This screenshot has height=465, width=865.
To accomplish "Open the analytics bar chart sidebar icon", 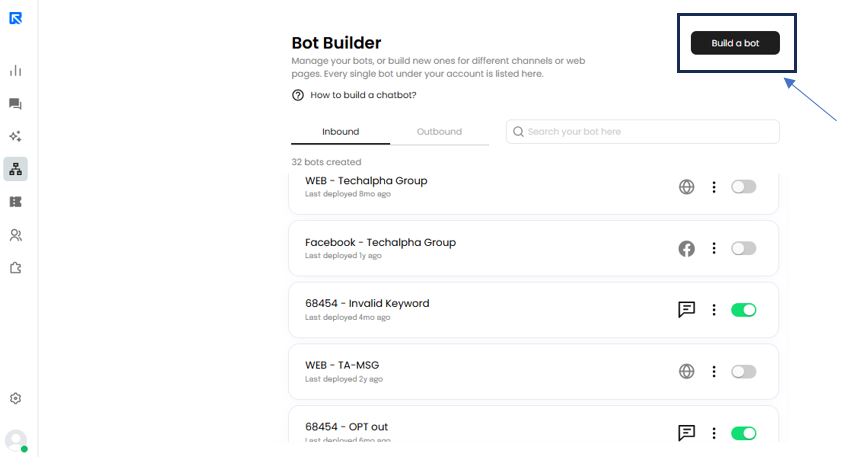I will point(15,71).
